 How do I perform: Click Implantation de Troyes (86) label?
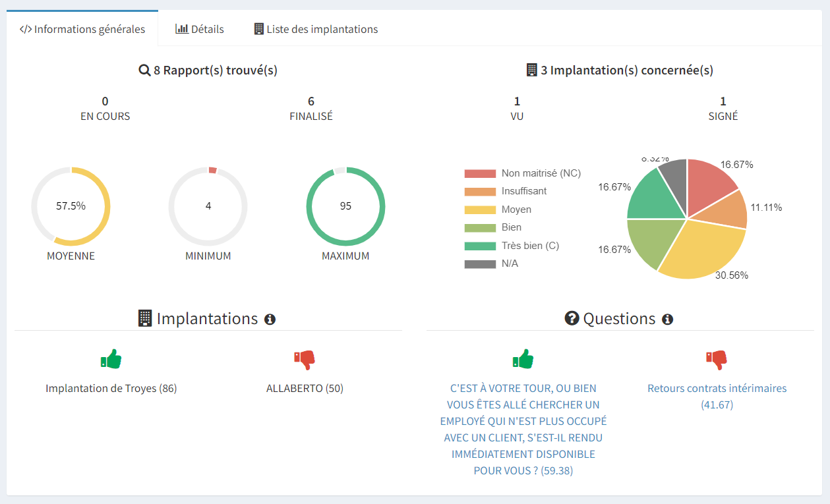coord(111,389)
